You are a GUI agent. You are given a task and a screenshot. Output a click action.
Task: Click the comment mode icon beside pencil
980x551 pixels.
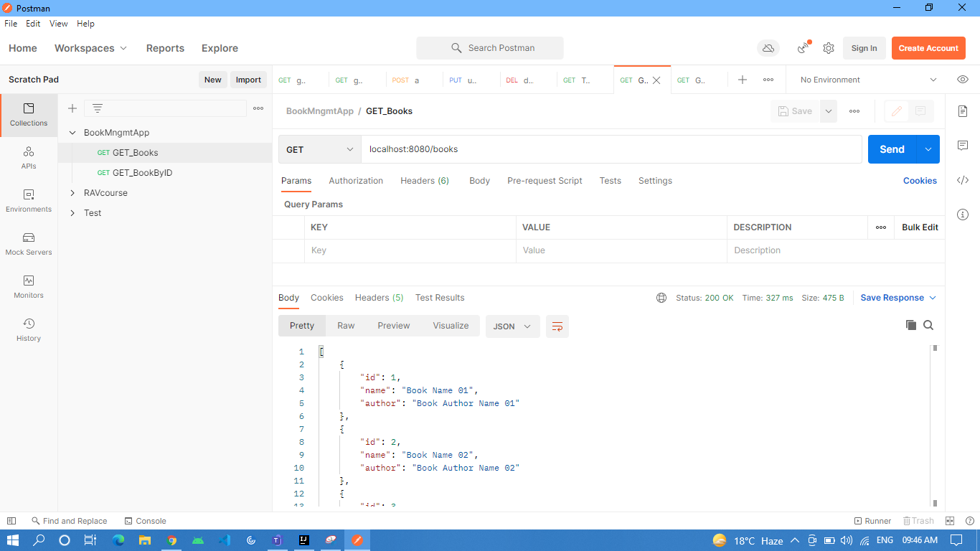pyautogui.click(x=921, y=111)
